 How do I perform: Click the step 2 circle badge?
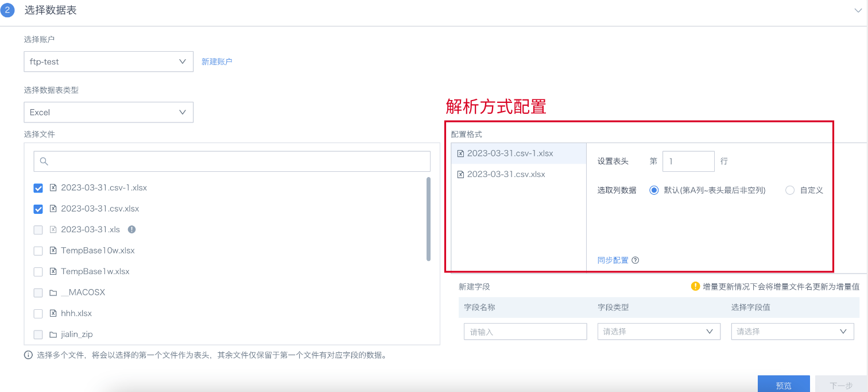pos(7,10)
